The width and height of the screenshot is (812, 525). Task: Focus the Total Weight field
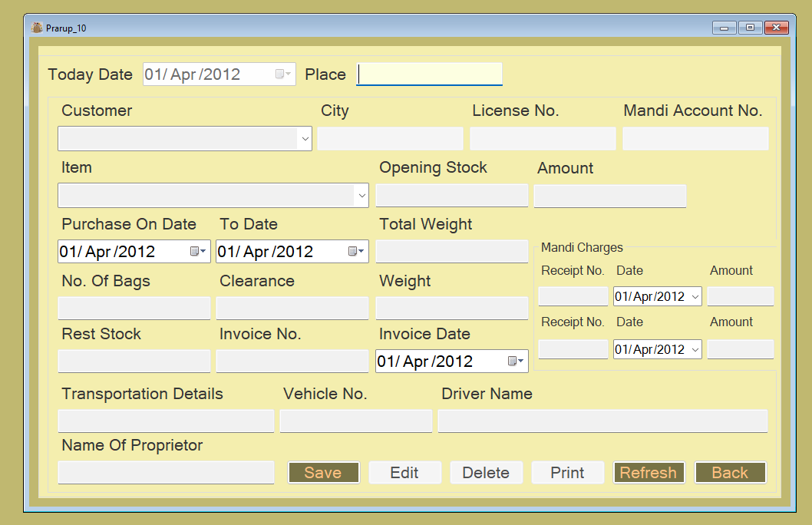[452, 251]
